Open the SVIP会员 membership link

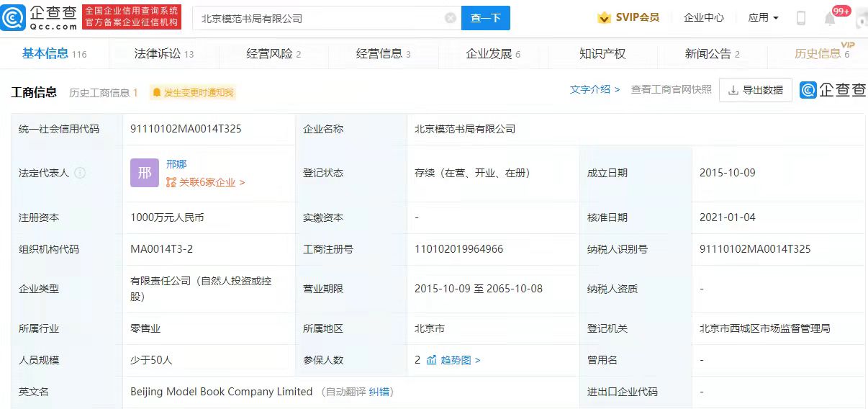(x=637, y=17)
